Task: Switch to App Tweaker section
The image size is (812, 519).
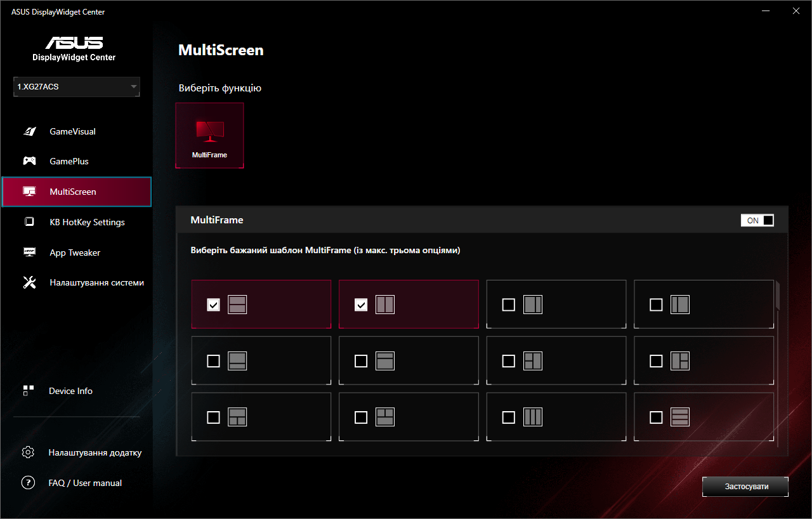Action: coord(77,253)
